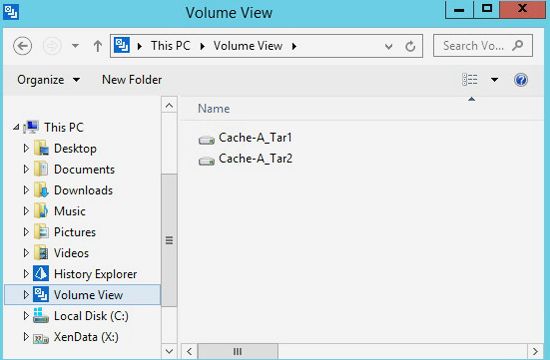
Task: Expand the History Explorer tree node
Action: point(26,274)
